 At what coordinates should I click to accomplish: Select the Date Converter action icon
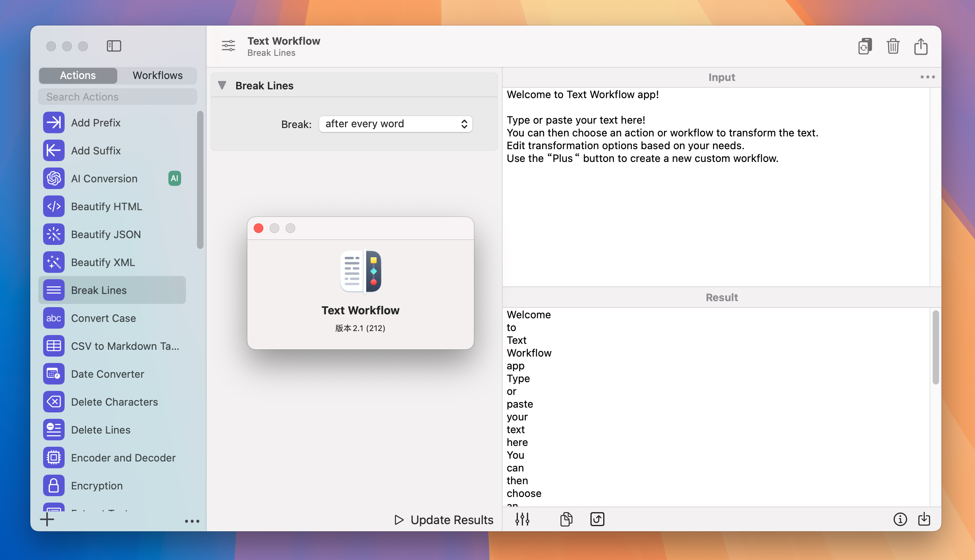[54, 374]
